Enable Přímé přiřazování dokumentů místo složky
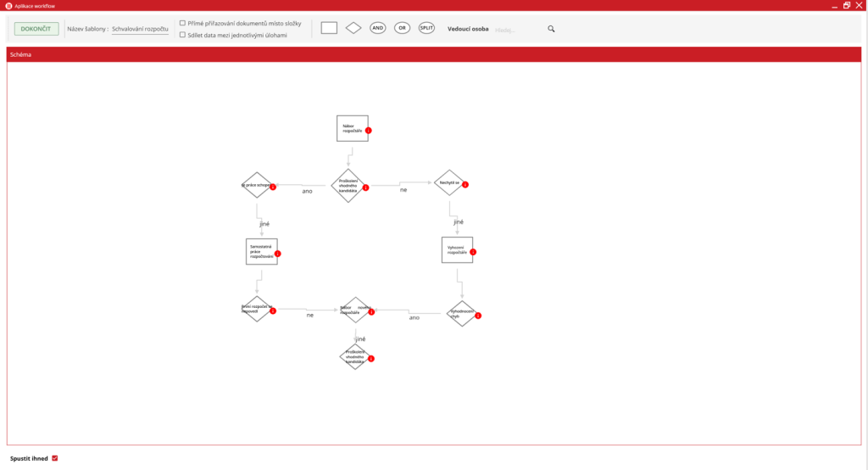The height and width of the screenshot is (470, 868). coord(182,23)
